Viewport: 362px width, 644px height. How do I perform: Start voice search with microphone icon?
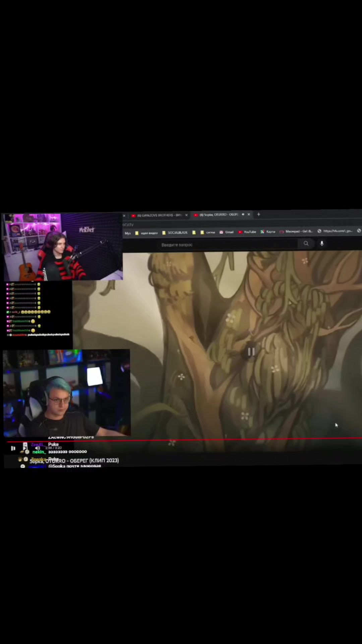coord(322,244)
